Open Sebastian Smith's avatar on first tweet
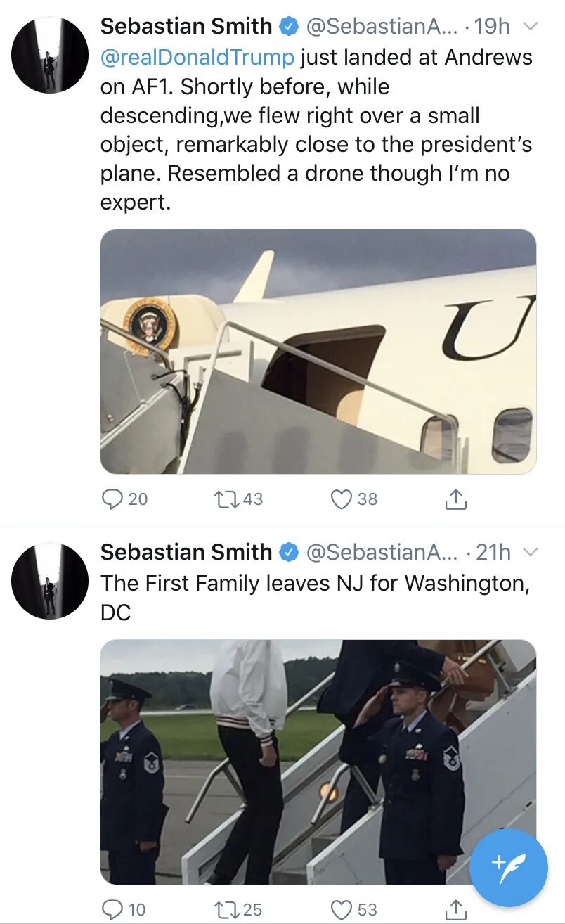 pyautogui.click(x=51, y=56)
